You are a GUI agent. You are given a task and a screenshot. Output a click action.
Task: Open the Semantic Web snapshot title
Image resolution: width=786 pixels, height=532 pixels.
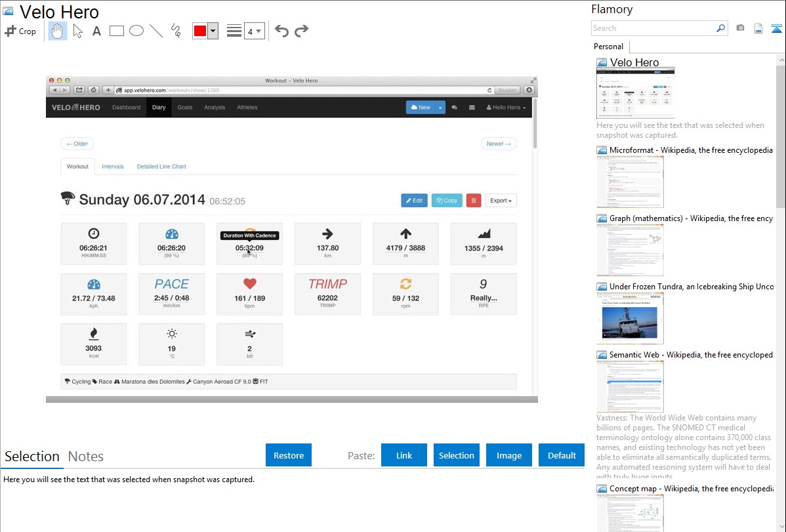pos(691,354)
